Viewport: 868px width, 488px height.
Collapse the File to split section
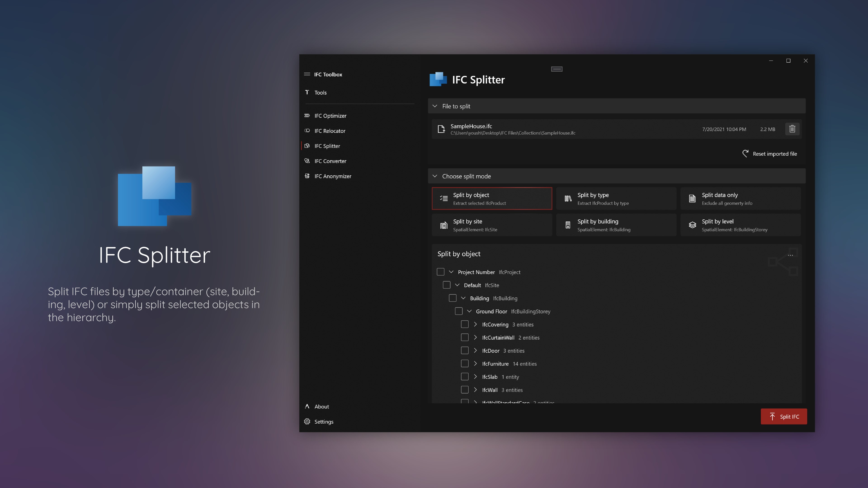coord(435,106)
